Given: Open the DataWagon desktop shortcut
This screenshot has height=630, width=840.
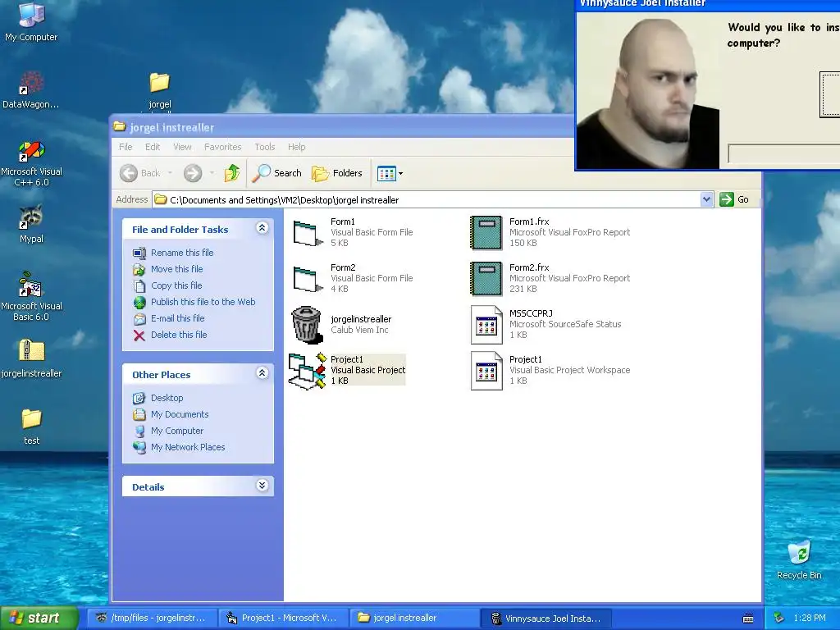Looking at the screenshot, I should [31, 89].
